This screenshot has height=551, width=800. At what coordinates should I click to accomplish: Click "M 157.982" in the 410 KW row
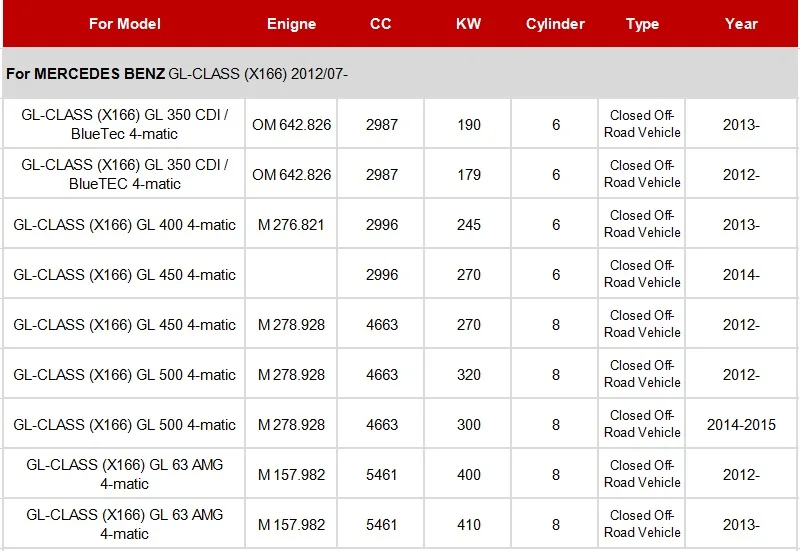tap(291, 524)
